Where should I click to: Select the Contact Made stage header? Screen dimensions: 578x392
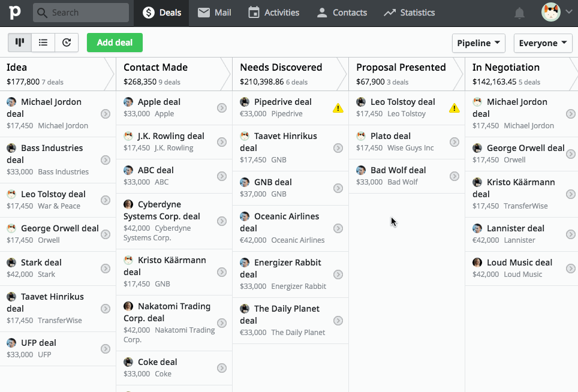click(174, 74)
